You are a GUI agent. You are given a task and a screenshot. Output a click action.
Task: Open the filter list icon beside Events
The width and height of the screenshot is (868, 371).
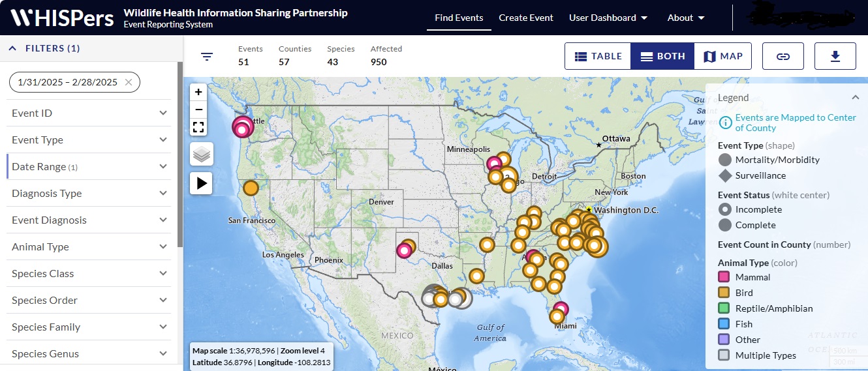(207, 57)
